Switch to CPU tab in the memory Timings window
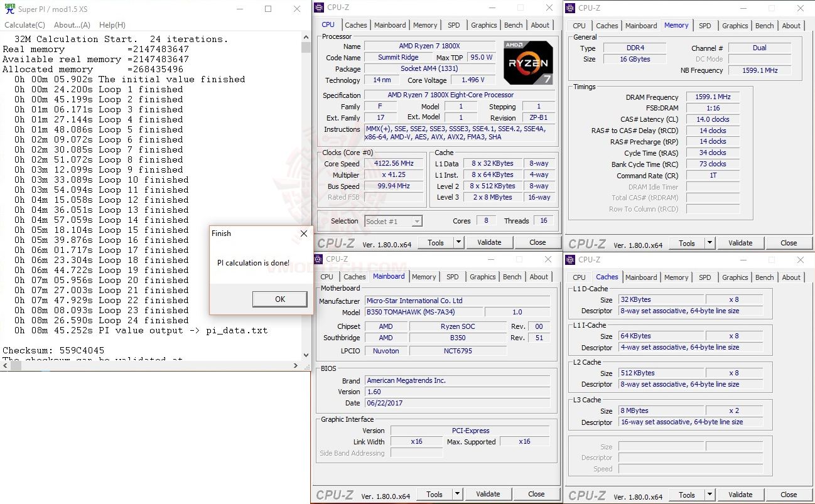The height and width of the screenshot is (504, 815). point(580,26)
